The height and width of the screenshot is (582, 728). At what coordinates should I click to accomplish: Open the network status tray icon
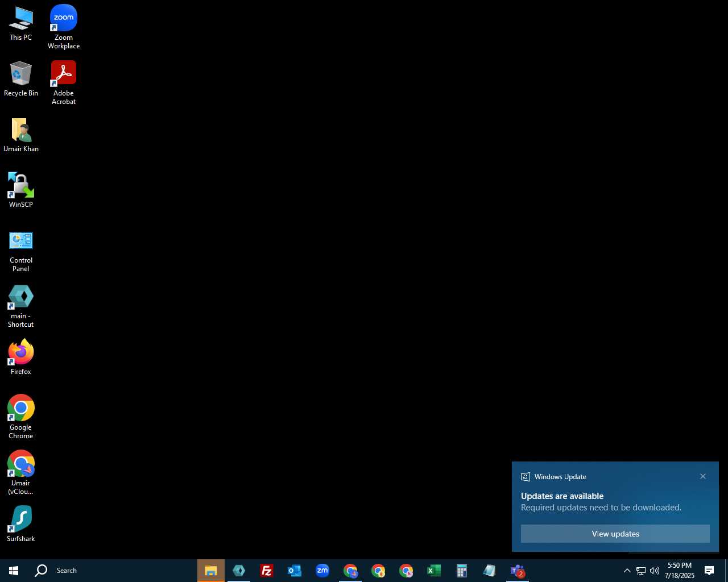pyautogui.click(x=641, y=571)
